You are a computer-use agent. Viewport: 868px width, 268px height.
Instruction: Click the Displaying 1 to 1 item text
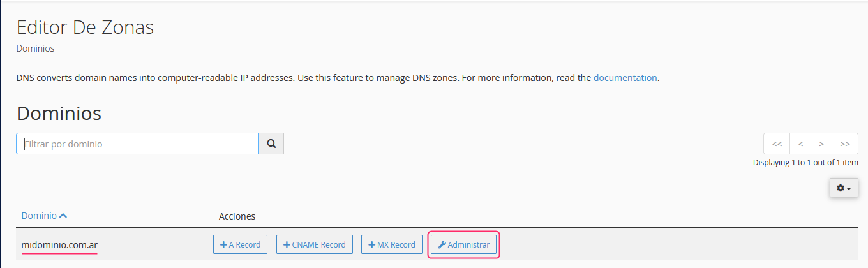pyautogui.click(x=805, y=163)
